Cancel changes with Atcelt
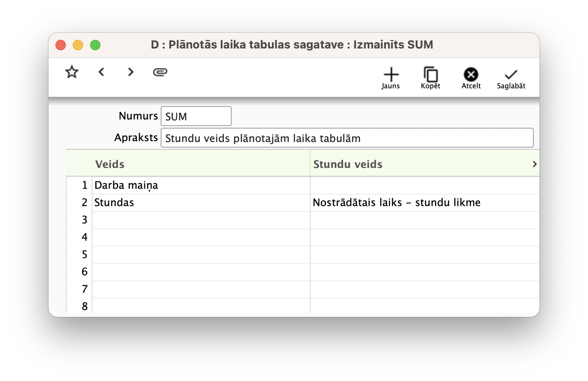588x381 pixels. tap(471, 78)
